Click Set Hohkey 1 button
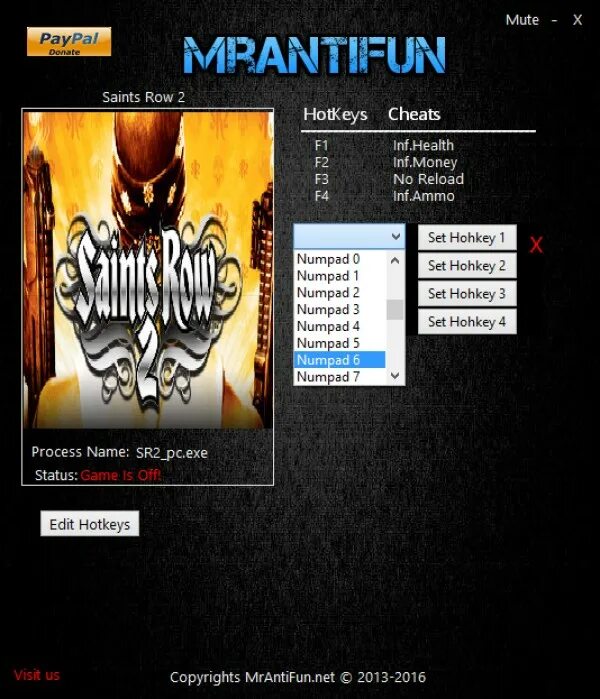The width and height of the screenshot is (600, 699). point(467,238)
